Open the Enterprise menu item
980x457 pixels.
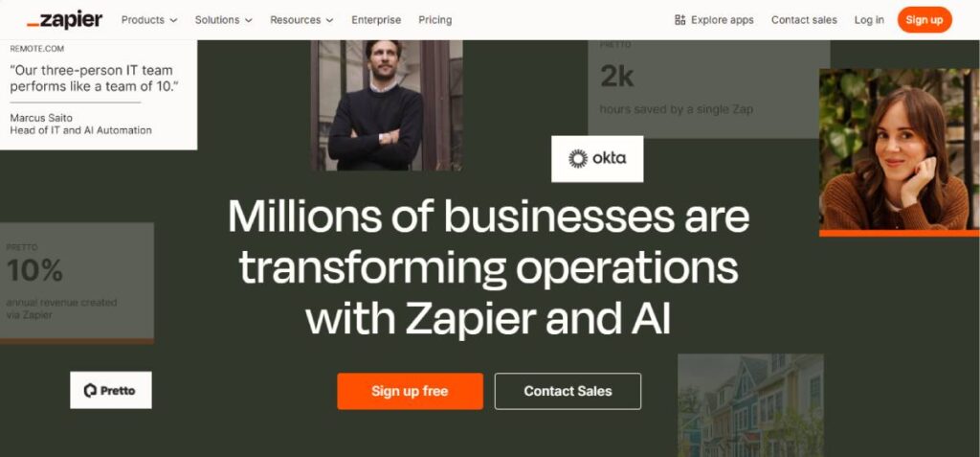click(x=376, y=20)
